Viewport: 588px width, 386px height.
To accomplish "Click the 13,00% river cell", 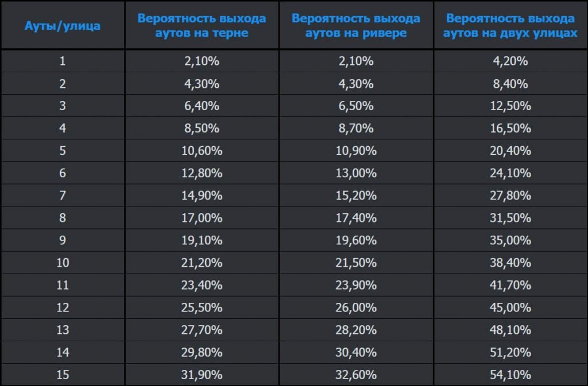I will tap(356, 173).
